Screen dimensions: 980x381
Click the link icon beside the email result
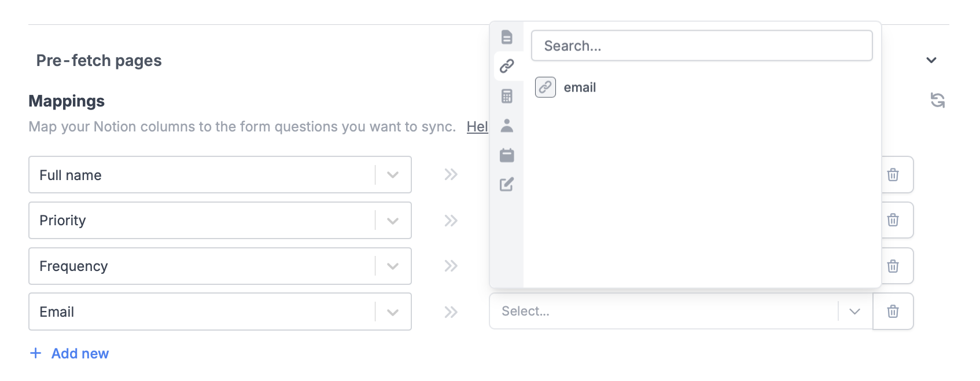pos(545,87)
